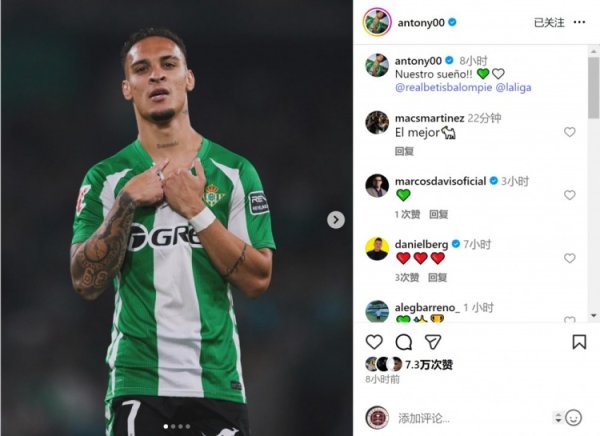Click the verified badge beside antony00 header
The image size is (600, 436).
(452, 23)
